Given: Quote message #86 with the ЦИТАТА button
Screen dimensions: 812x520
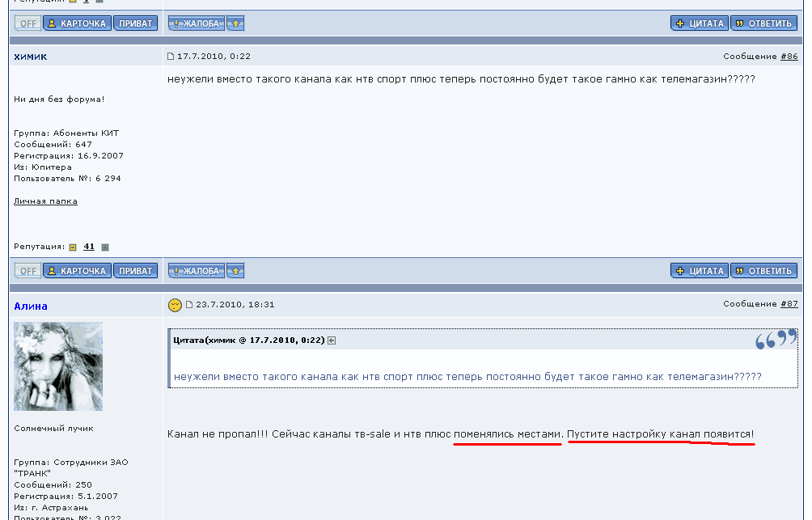Looking at the screenshot, I should (700, 271).
